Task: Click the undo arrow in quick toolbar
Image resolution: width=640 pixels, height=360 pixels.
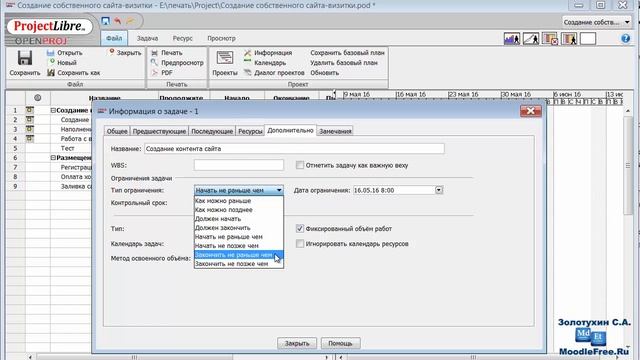Action: pyautogui.click(x=118, y=21)
